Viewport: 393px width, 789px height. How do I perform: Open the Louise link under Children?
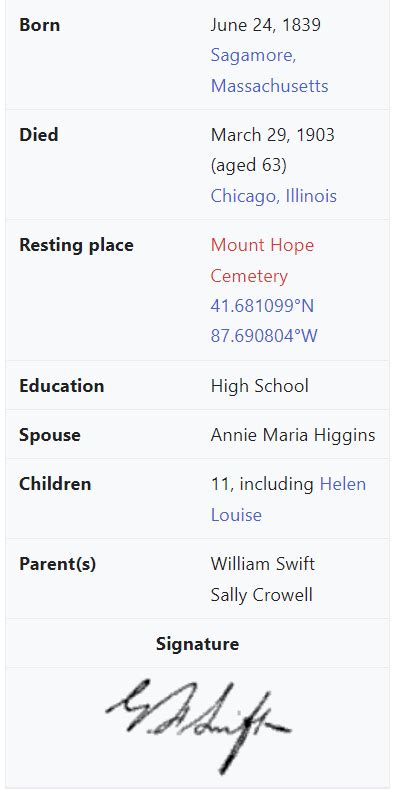click(x=236, y=515)
